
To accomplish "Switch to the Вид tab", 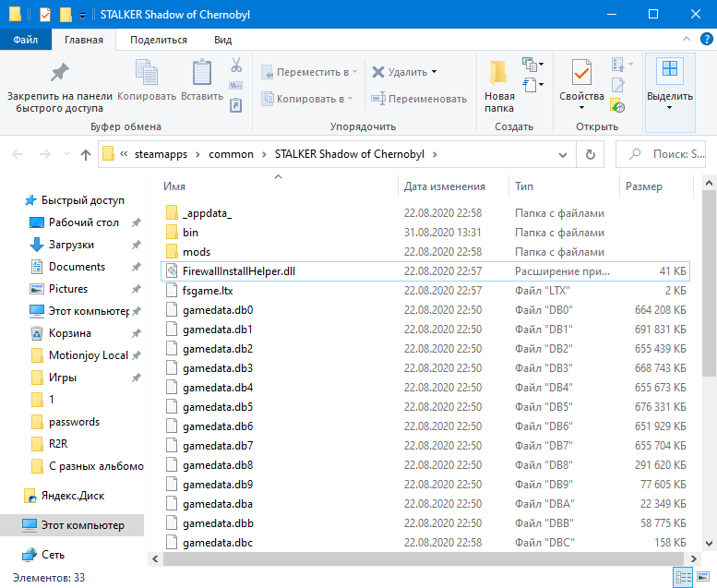I will (222, 40).
